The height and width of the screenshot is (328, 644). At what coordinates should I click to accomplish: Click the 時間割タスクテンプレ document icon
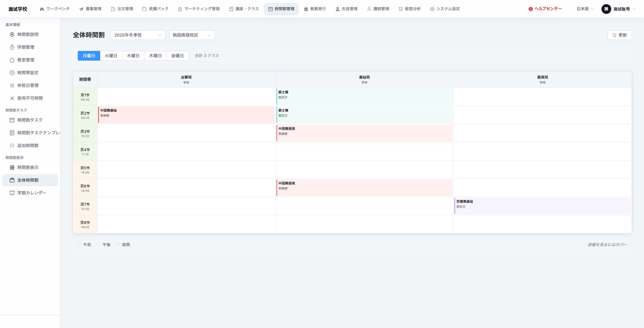click(12, 133)
